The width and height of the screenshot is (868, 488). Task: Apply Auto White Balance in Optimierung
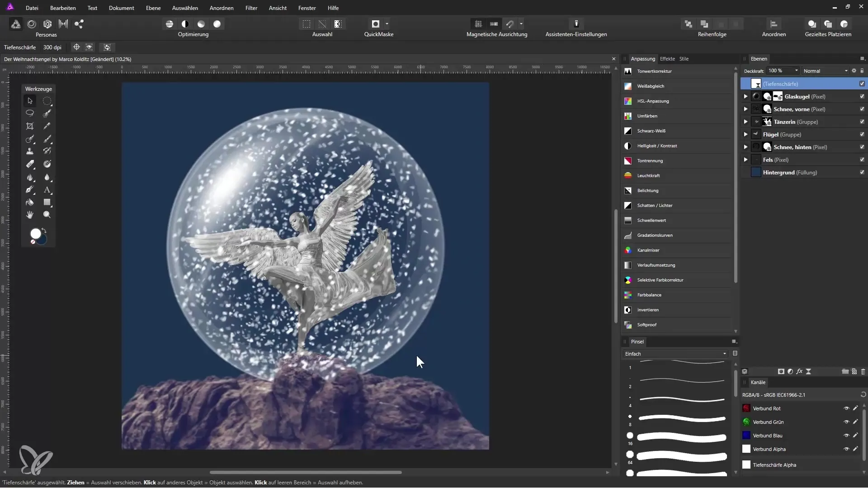click(217, 24)
